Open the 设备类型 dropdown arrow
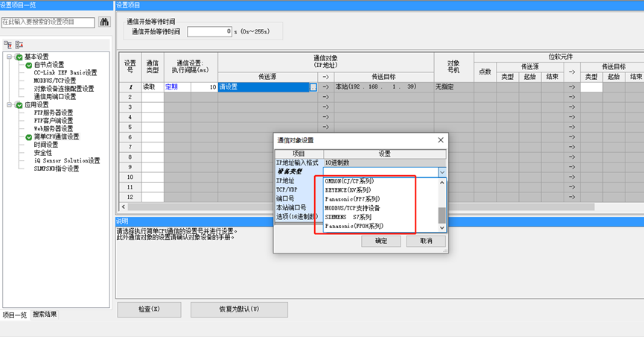This screenshot has width=644, height=337. tap(441, 171)
